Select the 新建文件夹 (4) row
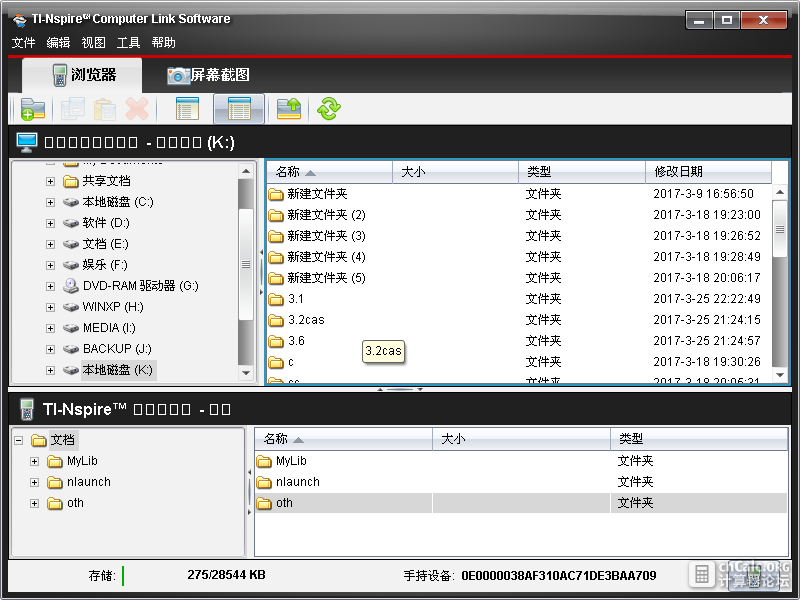The image size is (800, 600). 519,257
